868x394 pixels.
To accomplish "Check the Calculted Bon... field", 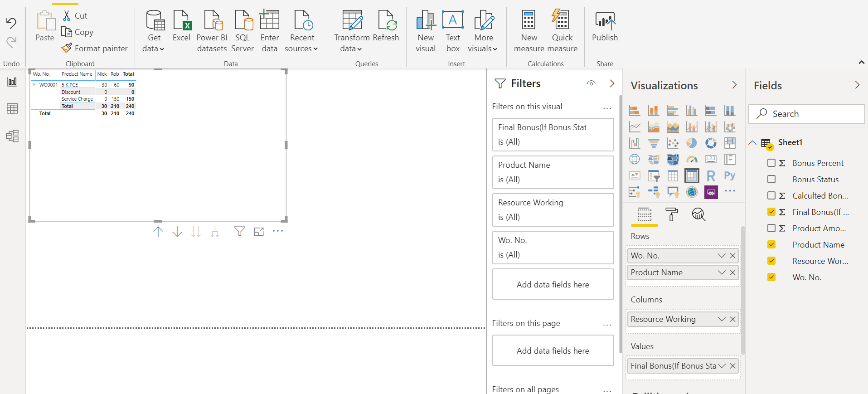I will coord(771,196).
